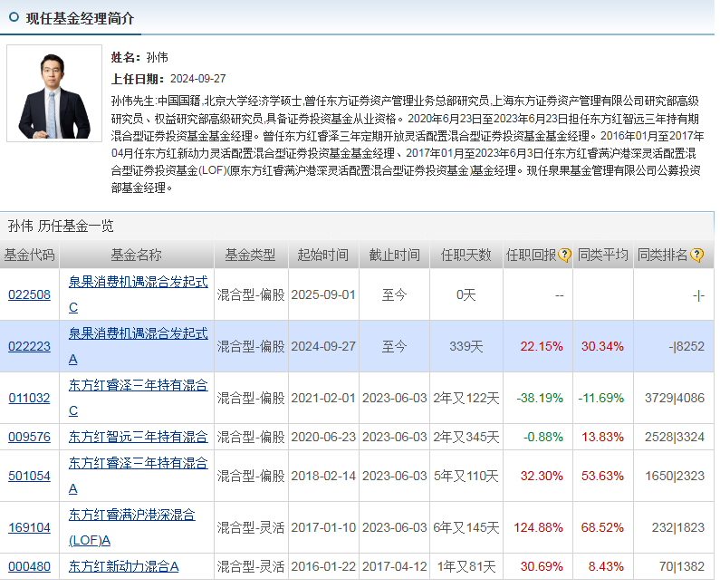Click the 上任日期 value 2024-09-27

pyautogui.click(x=198, y=79)
